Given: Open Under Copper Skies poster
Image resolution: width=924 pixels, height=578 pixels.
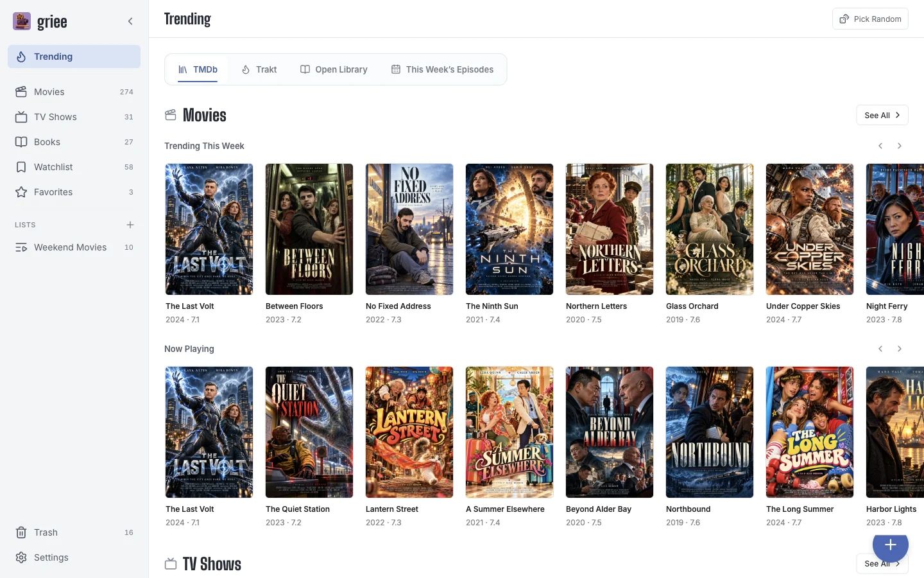Looking at the screenshot, I should tap(810, 229).
